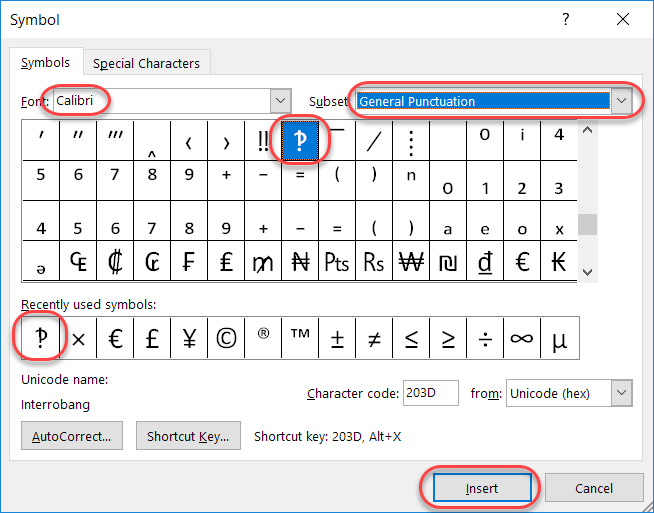Open the AutoCorrect settings button
The height and width of the screenshot is (513, 654).
[71, 436]
